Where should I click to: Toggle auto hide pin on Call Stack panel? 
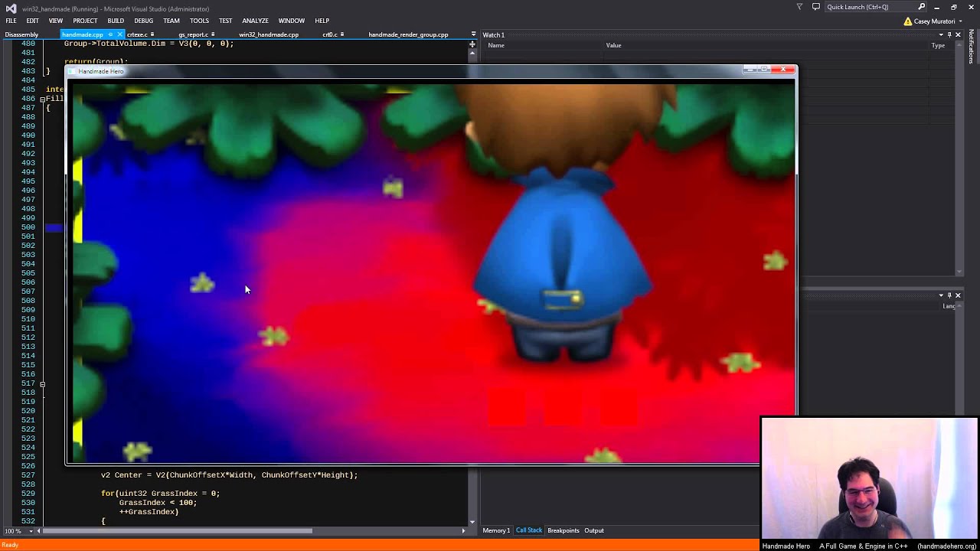pos(949,295)
